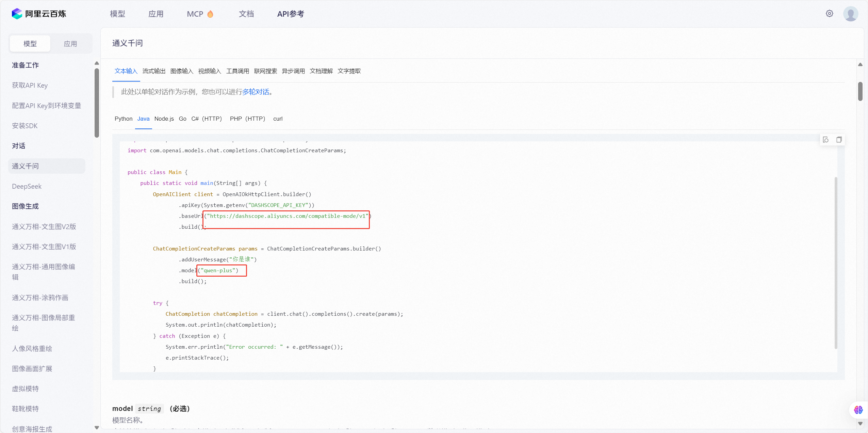Open 通义万相-涂鸦作画 in sidebar

tap(40, 298)
